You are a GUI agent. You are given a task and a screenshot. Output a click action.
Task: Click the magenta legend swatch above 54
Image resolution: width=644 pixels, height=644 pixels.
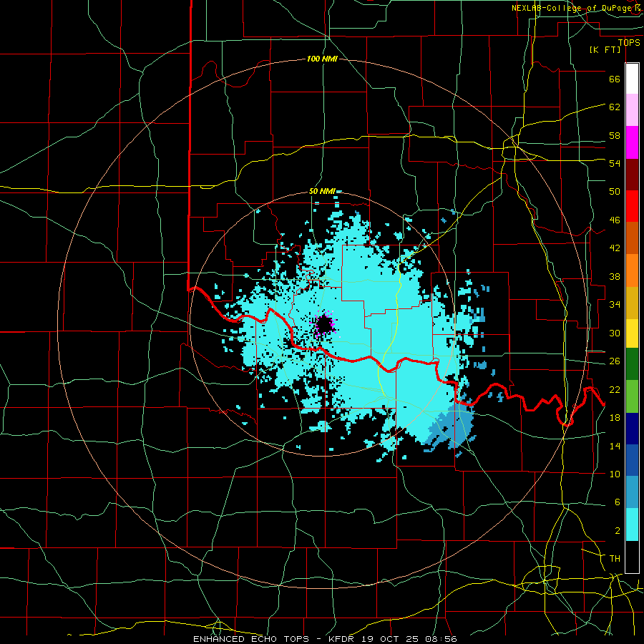pos(632,142)
